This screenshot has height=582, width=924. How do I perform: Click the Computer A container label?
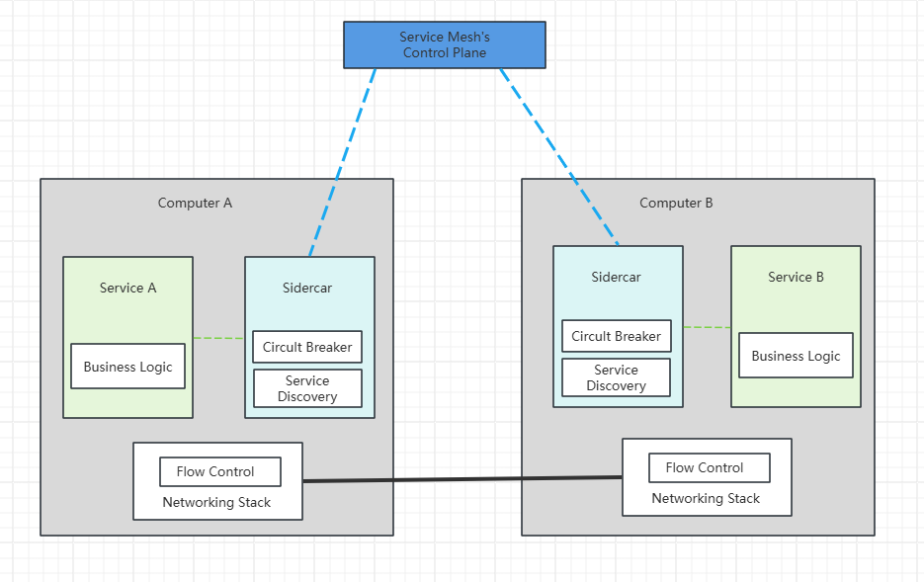click(x=195, y=203)
